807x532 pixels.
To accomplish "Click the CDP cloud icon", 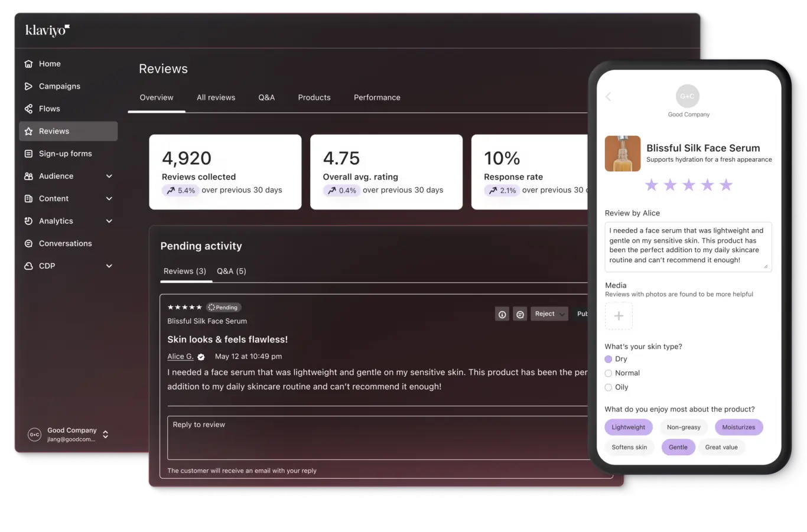I will (x=28, y=266).
